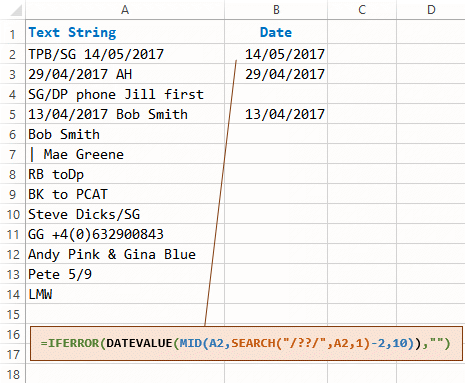Screen dimensions: 465x383
Task: Select row 10 header
Action: pos(13,214)
